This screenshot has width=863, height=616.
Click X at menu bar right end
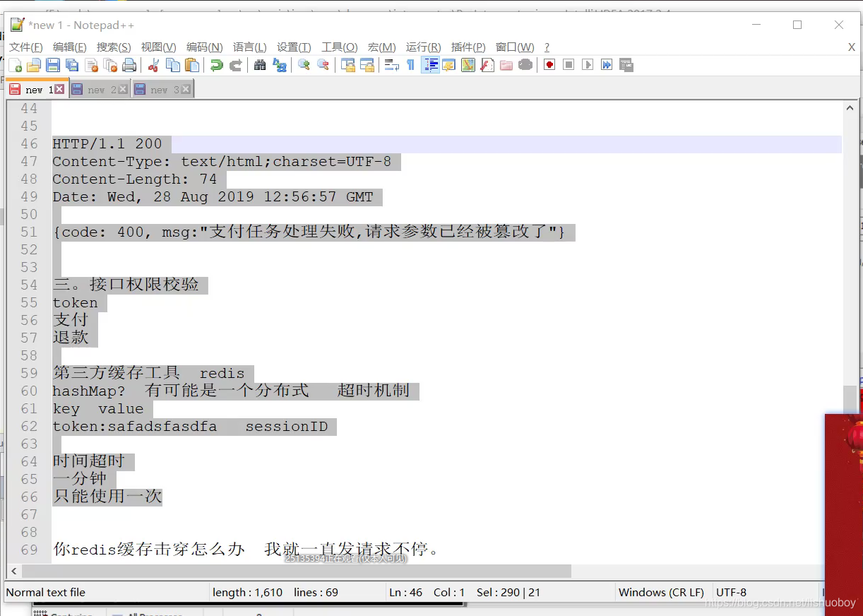tap(851, 47)
